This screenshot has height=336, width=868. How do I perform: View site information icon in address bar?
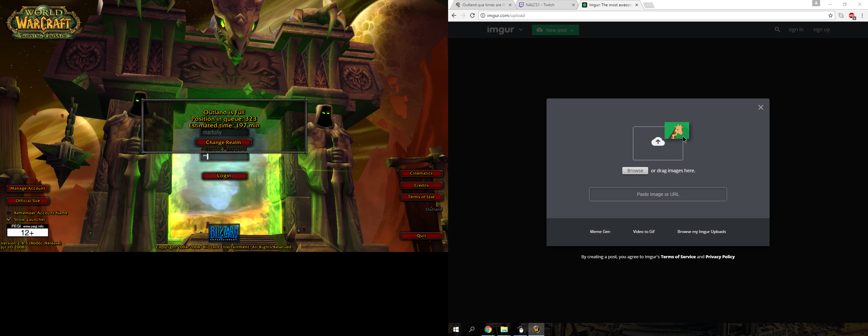[483, 15]
